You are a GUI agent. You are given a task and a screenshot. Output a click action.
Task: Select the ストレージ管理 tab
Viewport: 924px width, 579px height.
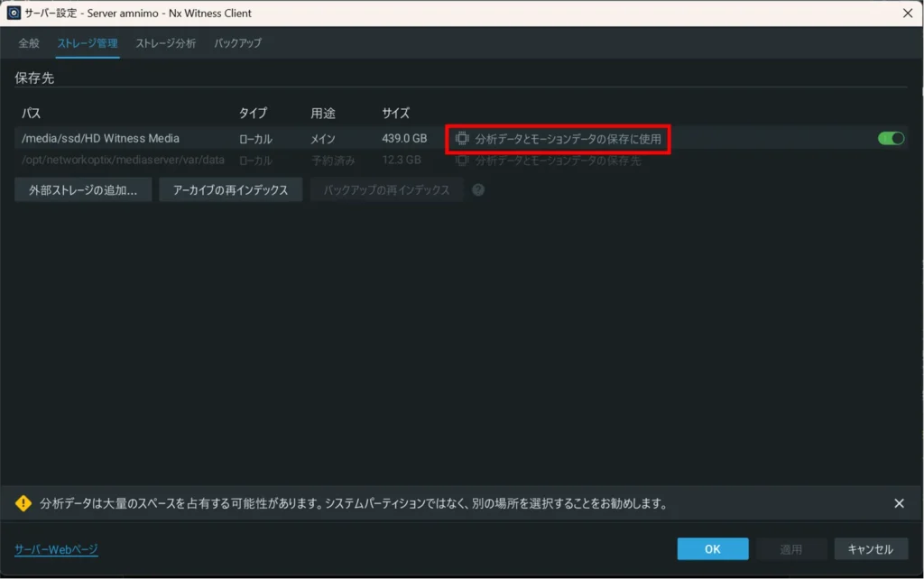pos(88,43)
